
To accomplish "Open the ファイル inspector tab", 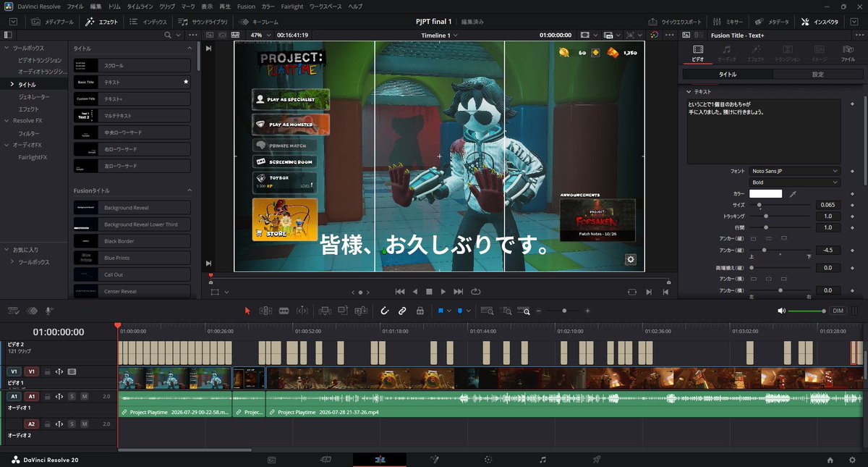I will tap(848, 53).
